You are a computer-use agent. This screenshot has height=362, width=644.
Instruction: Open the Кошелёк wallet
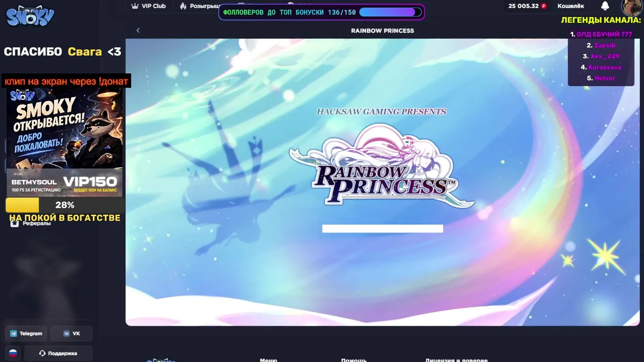click(571, 6)
